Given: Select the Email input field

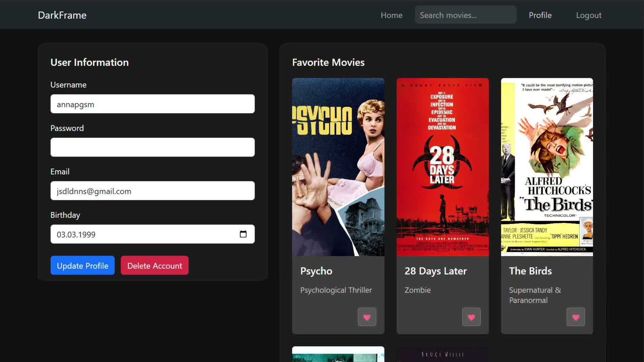Looking at the screenshot, I should (153, 191).
